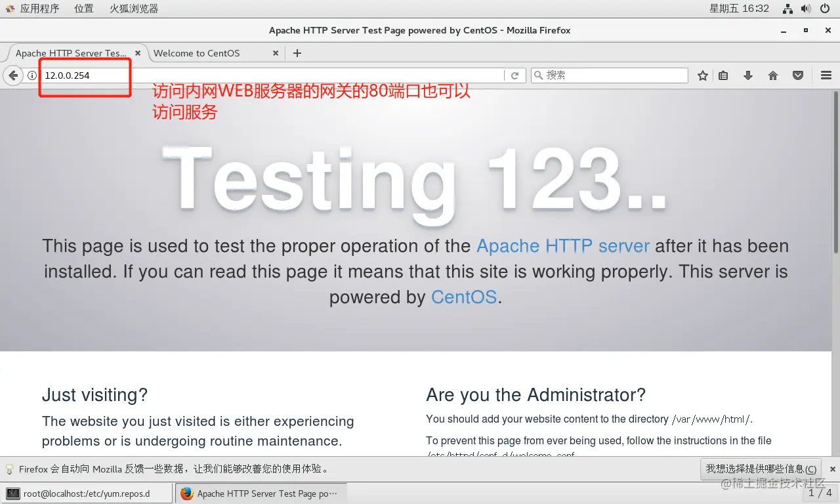840x504 pixels.
Task: Open the clock showing 星期五 16:32
Action: coord(739,9)
